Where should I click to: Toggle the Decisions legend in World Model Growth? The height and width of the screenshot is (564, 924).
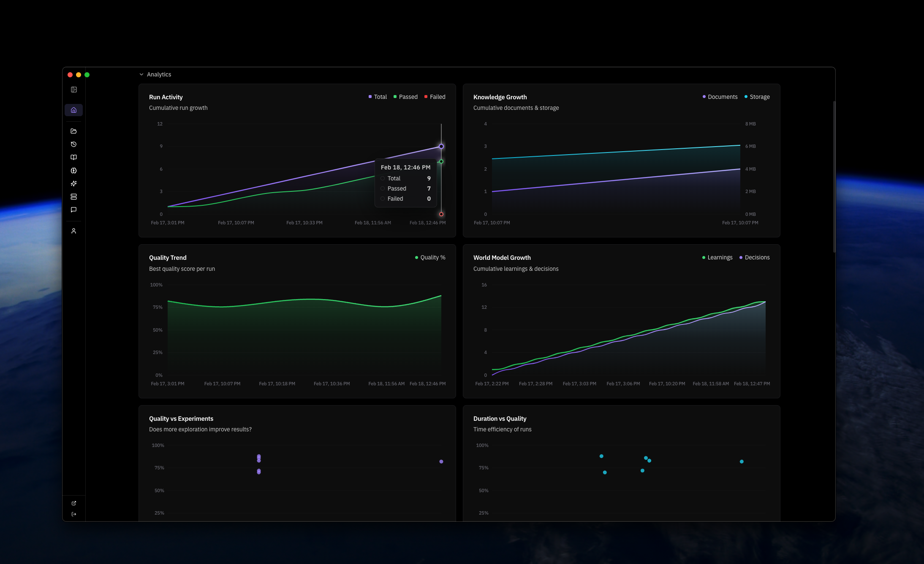pos(754,257)
